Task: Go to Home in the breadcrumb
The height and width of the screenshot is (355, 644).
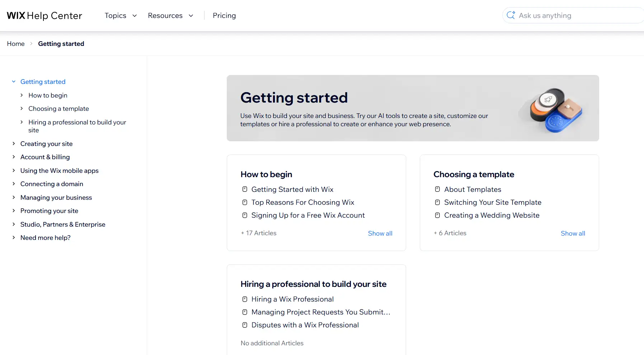Action: (16, 44)
